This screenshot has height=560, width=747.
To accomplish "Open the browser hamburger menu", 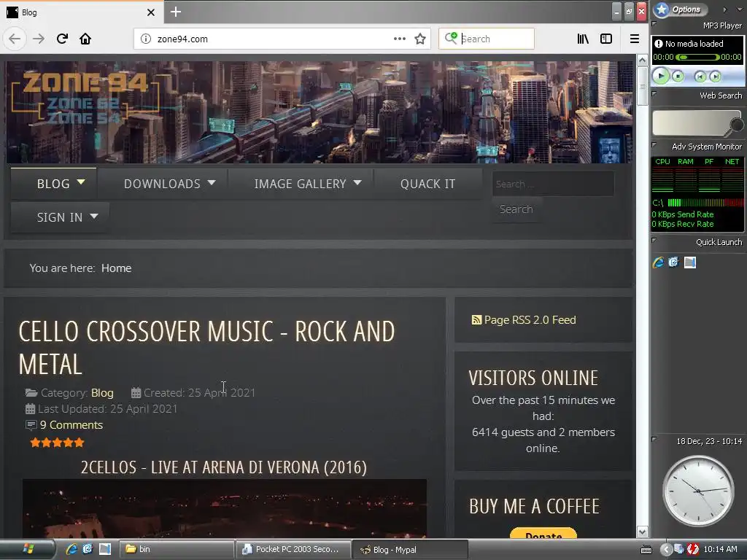I will [x=635, y=39].
